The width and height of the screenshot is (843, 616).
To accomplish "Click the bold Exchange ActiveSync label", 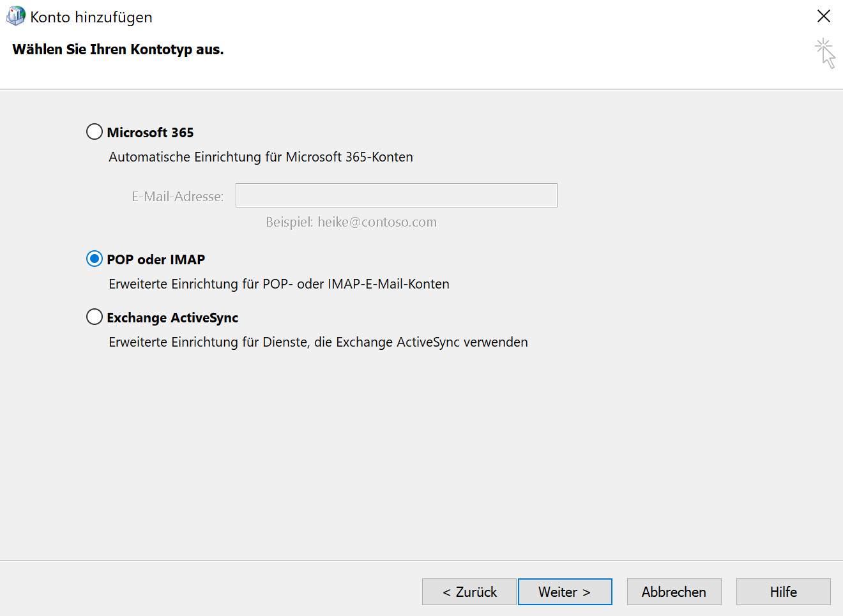I will coord(172,317).
